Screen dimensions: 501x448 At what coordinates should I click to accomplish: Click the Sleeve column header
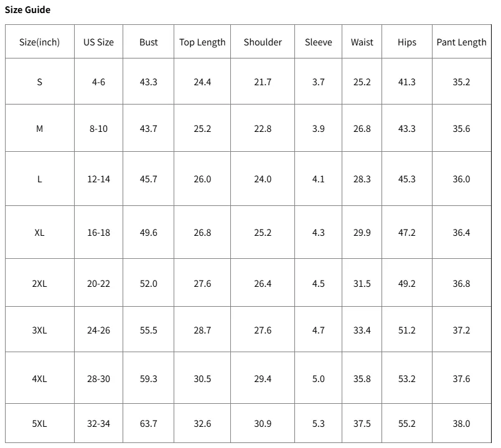(318, 42)
